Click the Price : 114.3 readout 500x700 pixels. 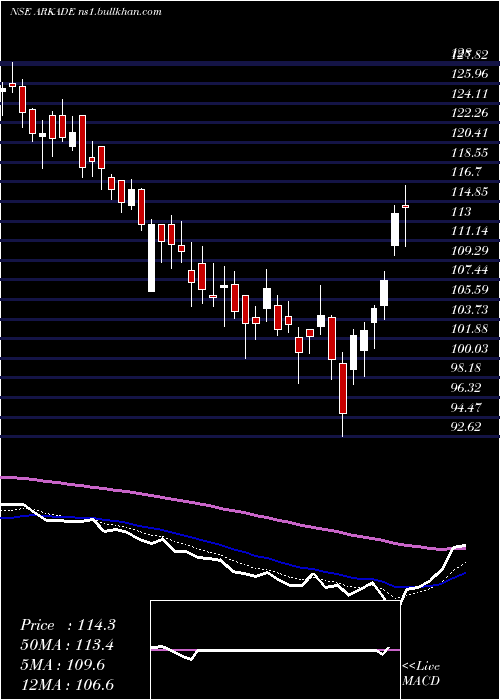(68, 625)
